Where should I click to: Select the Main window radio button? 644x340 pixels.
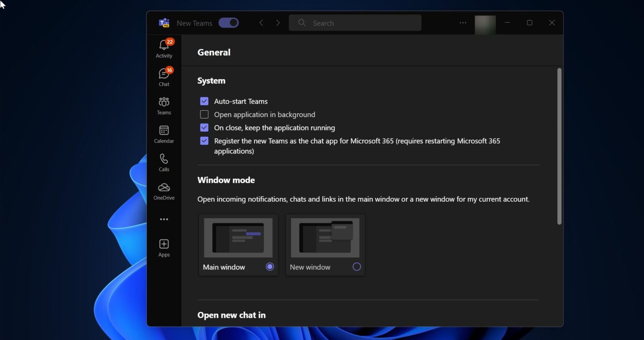pos(270,267)
